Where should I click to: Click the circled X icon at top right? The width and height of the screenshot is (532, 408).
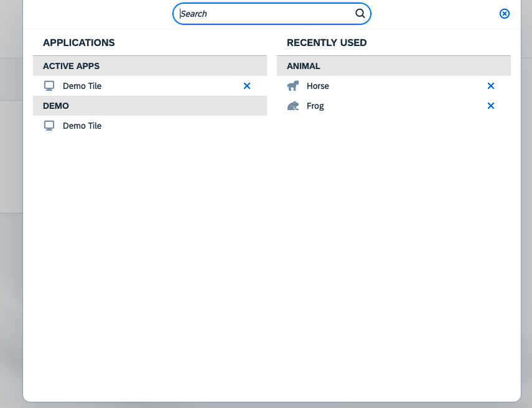click(x=504, y=13)
